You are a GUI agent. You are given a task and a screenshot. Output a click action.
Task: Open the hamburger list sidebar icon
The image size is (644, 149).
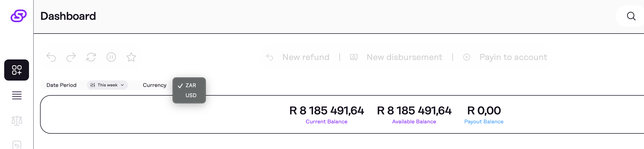pyautogui.click(x=17, y=95)
